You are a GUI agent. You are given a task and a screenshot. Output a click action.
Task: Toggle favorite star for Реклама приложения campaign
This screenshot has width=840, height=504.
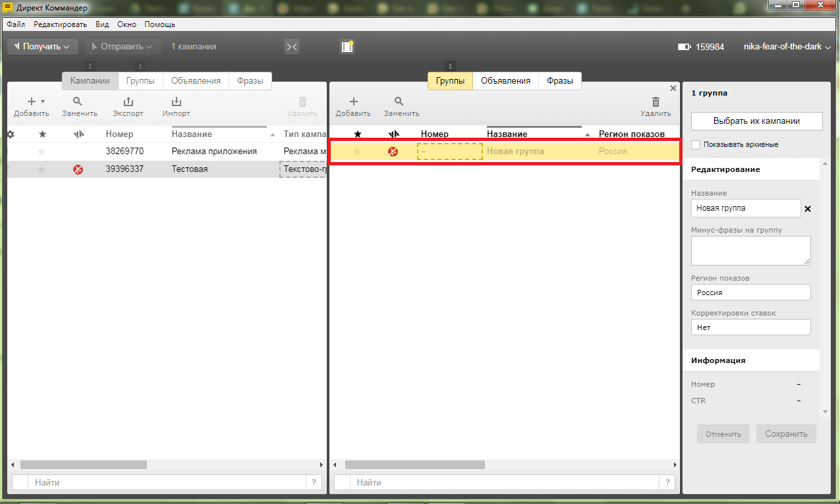coord(42,152)
